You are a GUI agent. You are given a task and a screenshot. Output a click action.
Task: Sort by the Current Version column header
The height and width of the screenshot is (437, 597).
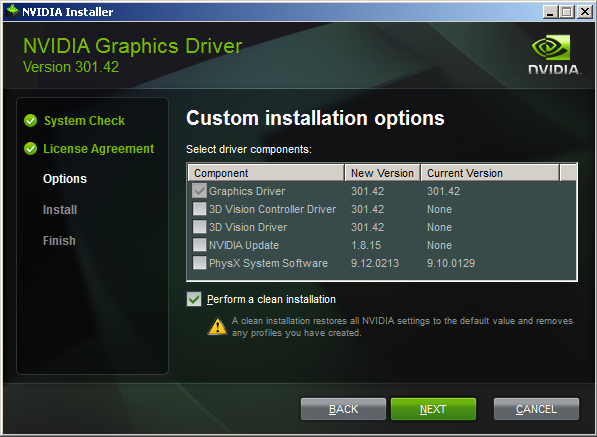(x=490, y=173)
